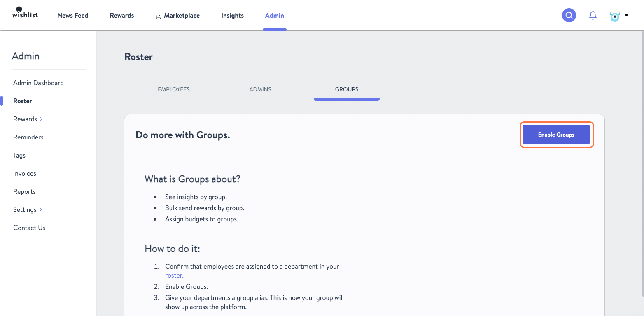View the Invoices page
The width and height of the screenshot is (644, 316).
coord(24,173)
